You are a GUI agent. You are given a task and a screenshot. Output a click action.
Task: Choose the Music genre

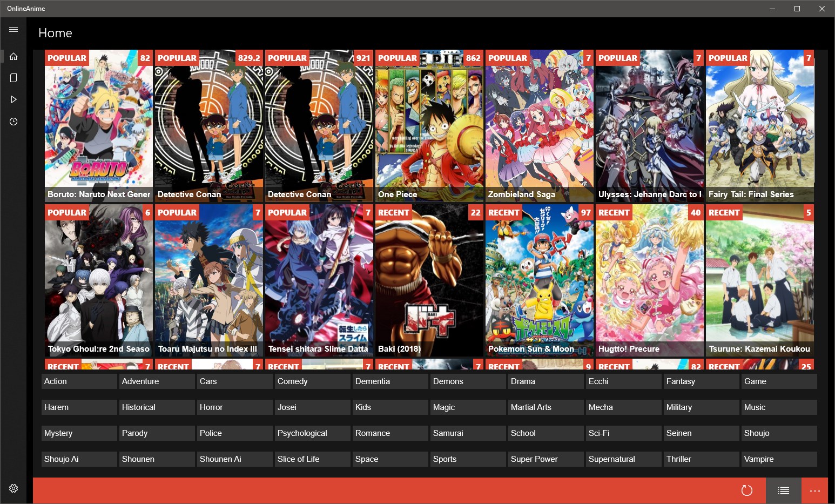point(779,407)
